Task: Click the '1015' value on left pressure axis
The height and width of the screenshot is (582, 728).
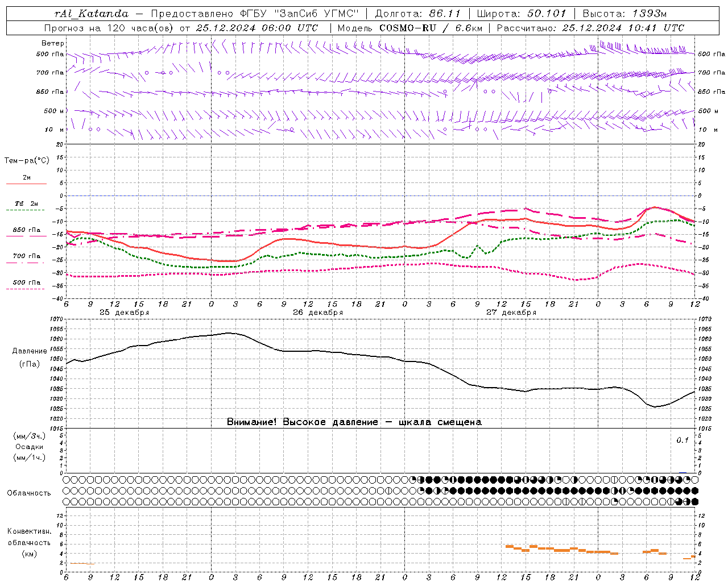Action: pos(56,429)
